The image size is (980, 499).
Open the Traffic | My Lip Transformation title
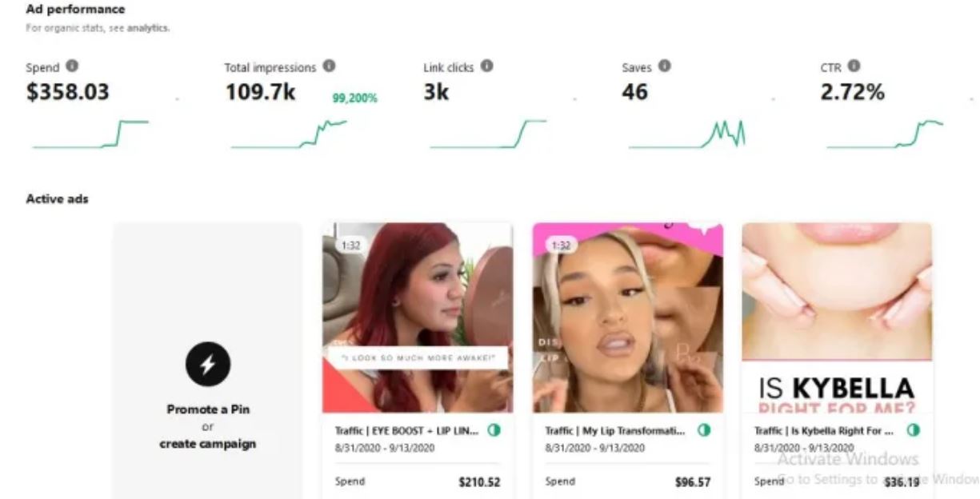pos(615,430)
